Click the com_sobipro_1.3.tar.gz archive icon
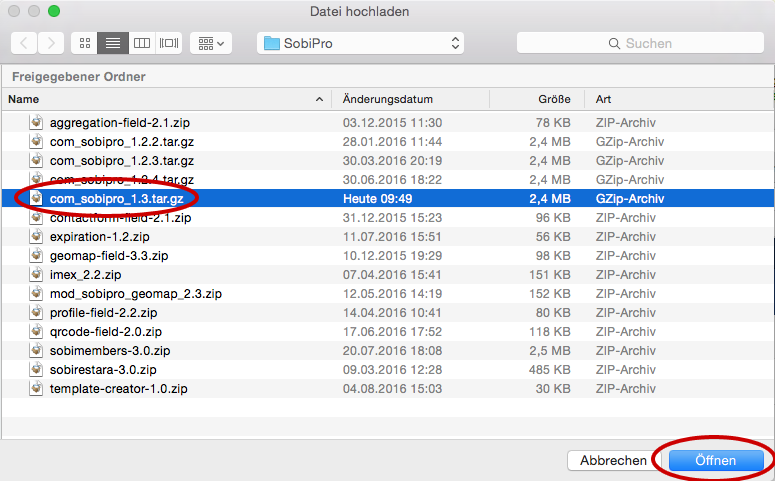The width and height of the screenshot is (775, 481). 36,198
